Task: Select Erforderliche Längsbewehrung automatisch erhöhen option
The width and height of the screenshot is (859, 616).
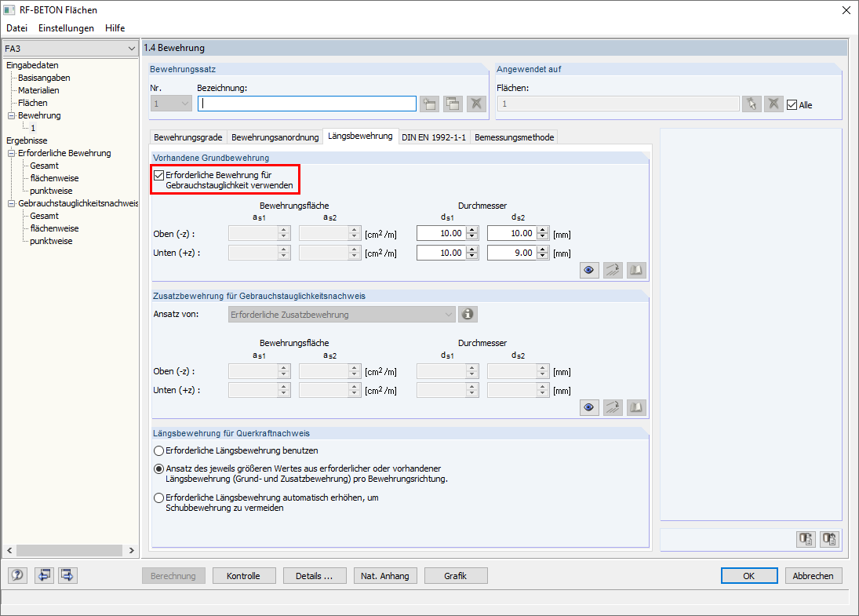Action: tap(159, 498)
